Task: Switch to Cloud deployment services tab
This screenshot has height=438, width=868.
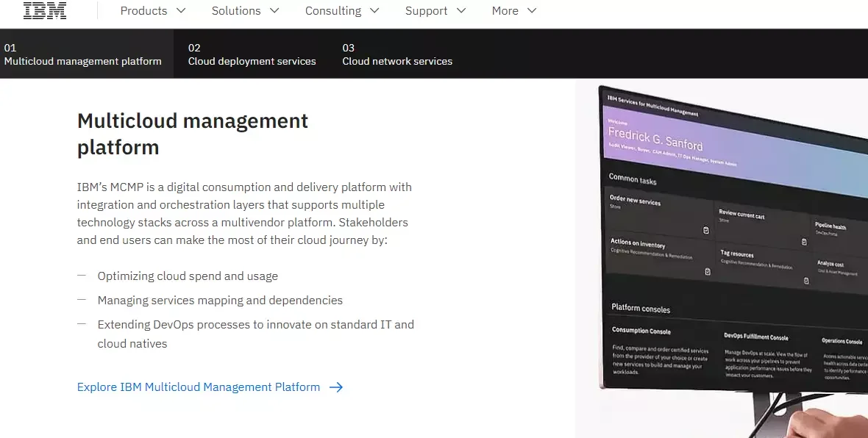Action: [252, 54]
